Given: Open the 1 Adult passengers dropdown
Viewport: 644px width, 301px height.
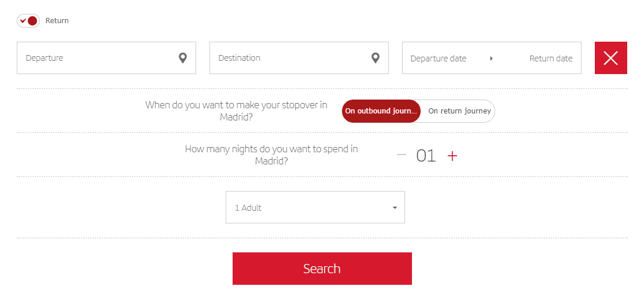Looking at the screenshot, I should coord(315,207).
